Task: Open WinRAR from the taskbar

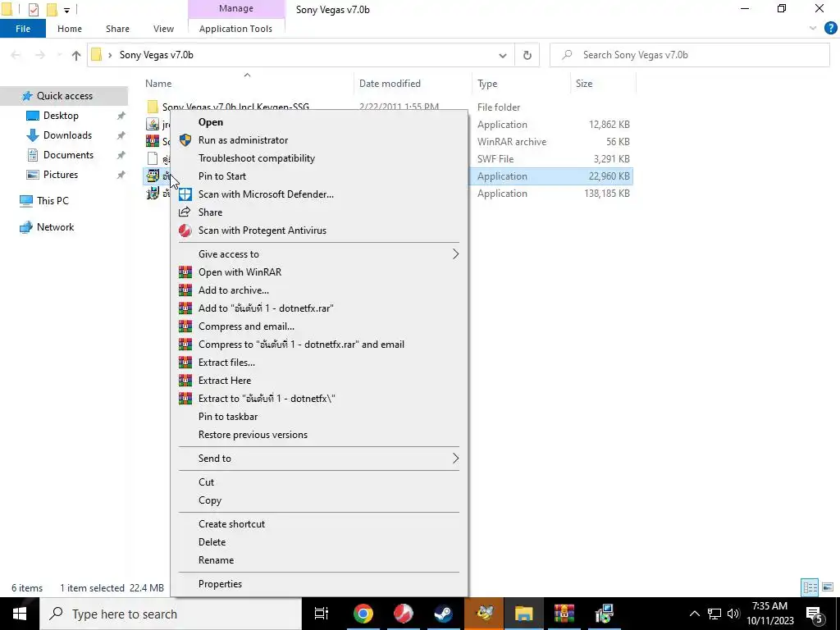Action: coord(564,614)
